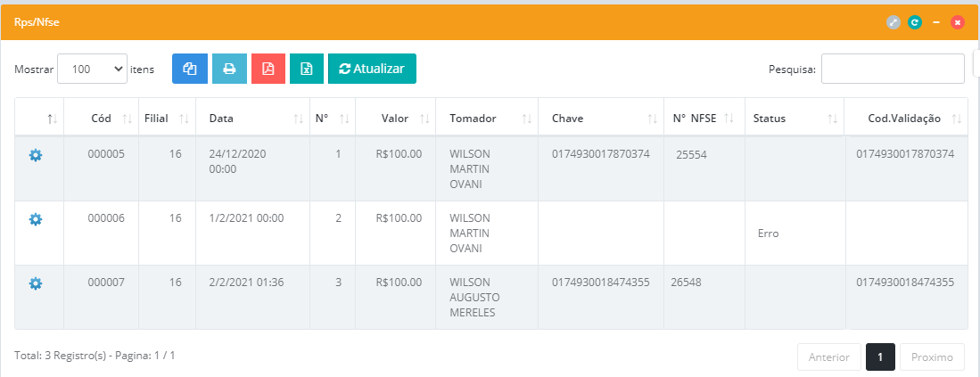Open gear options for record 000005
This screenshot has height=377, width=980.
pos(36,155)
